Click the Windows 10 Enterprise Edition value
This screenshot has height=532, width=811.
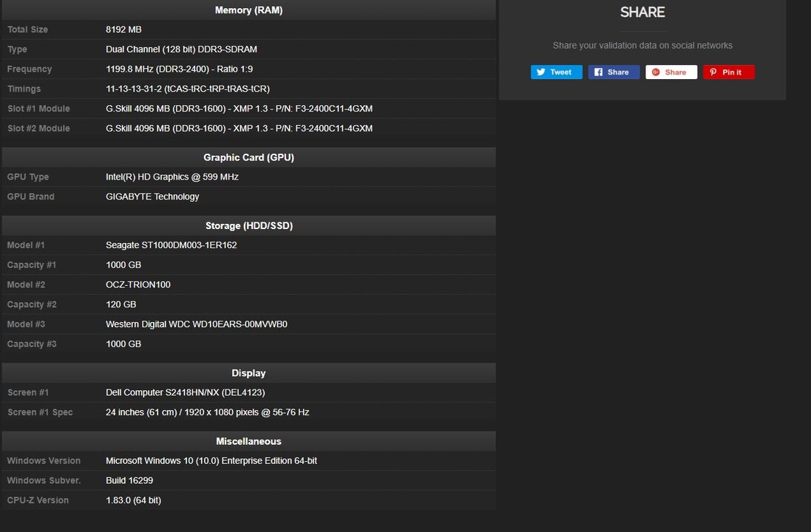(x=211, y=460)
